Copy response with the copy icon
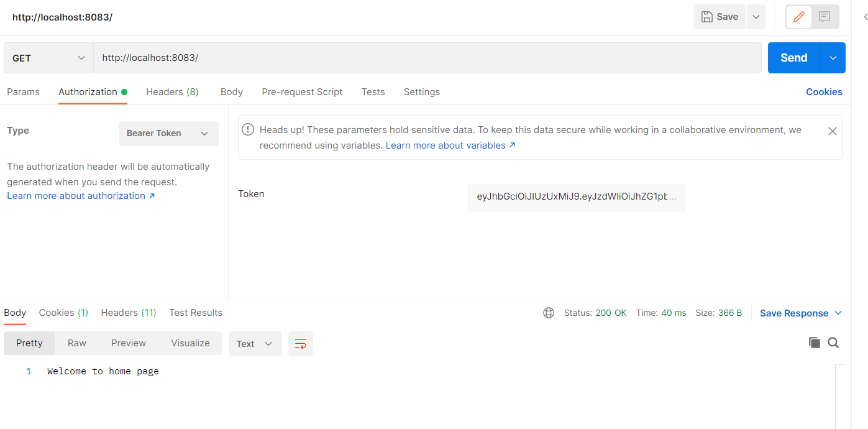 click(x=814, y=343)
